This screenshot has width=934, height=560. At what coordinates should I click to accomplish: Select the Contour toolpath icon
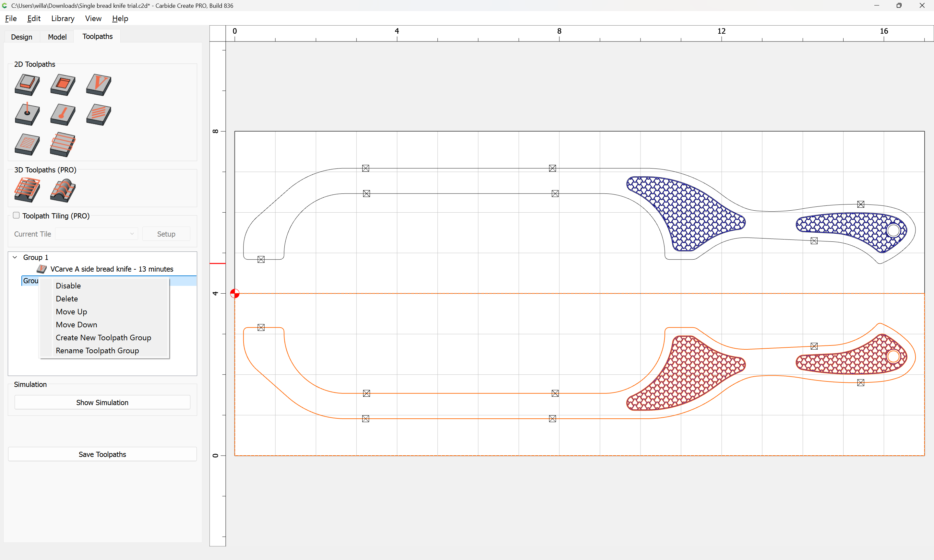click(x=27, y=84)
